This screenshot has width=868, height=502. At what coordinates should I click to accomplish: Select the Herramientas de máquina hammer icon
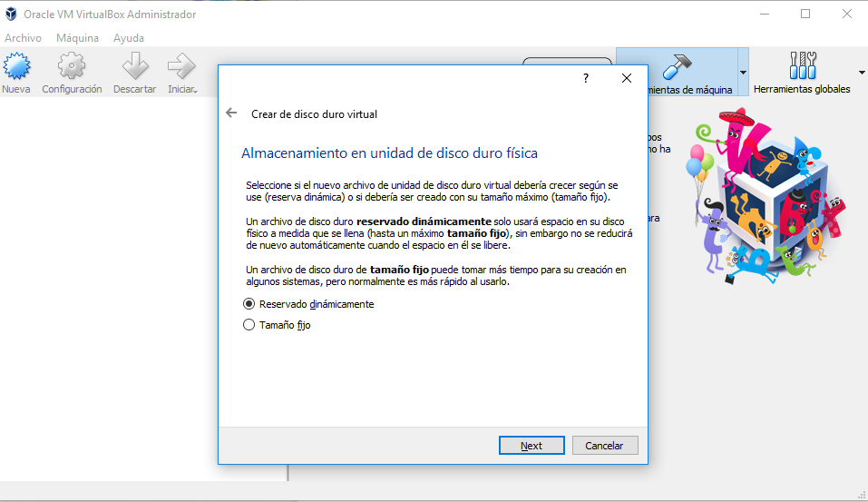point(676,66)
